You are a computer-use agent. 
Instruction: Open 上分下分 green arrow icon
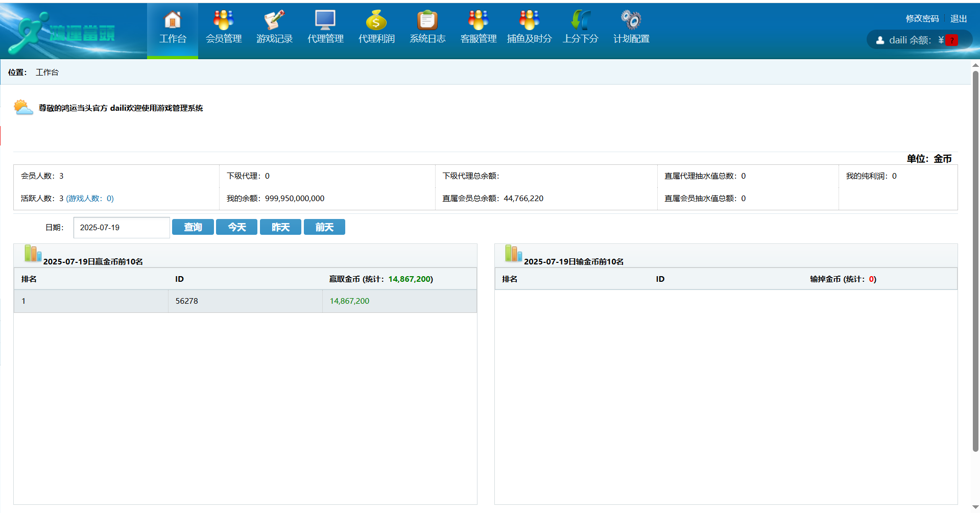pos(580,21)
